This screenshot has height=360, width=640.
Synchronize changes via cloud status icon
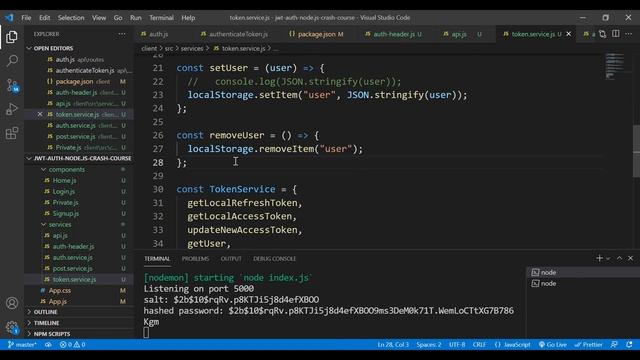(x=48, y=344)
